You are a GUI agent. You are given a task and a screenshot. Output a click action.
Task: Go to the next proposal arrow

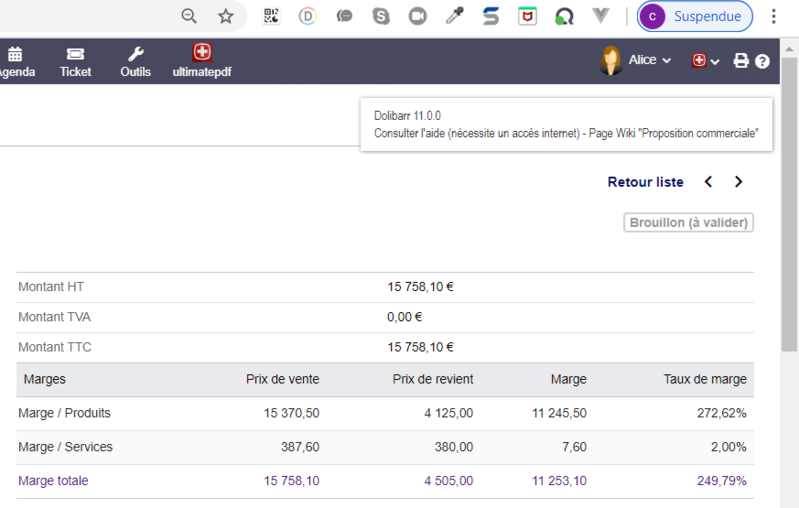click(x=739, y=182)
